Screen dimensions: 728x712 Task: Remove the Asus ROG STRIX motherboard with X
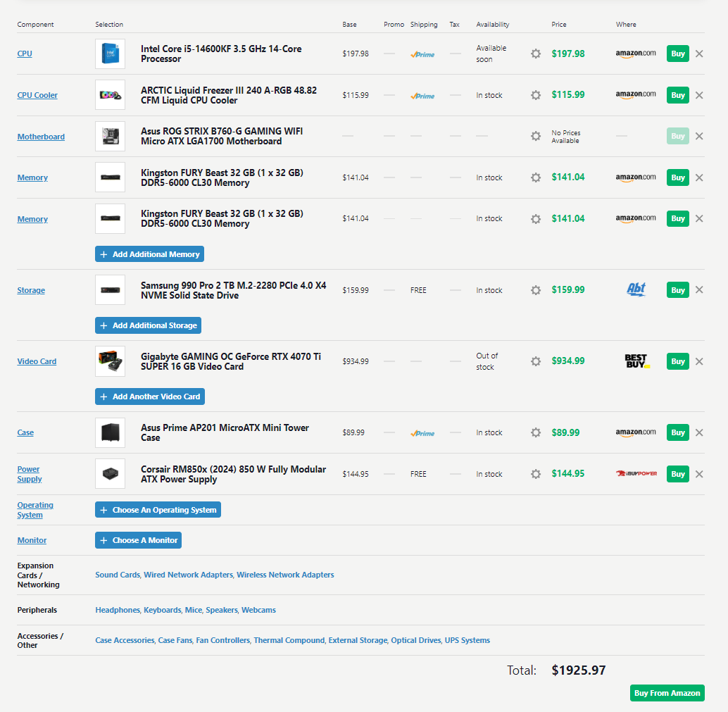699,136
